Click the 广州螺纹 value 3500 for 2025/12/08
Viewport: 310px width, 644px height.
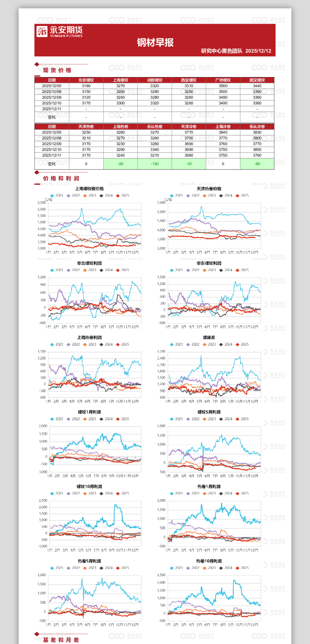click(223, 92)
